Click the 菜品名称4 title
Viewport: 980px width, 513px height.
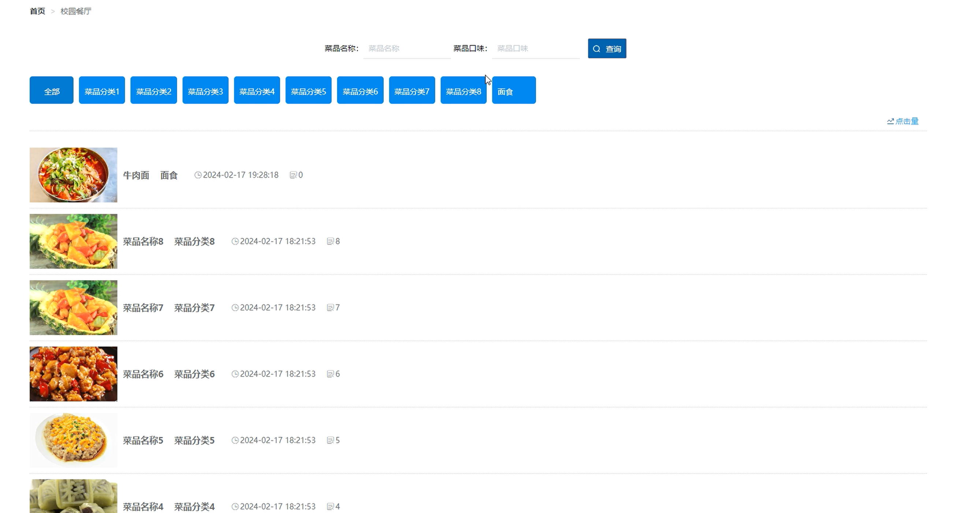coord(143,506)
